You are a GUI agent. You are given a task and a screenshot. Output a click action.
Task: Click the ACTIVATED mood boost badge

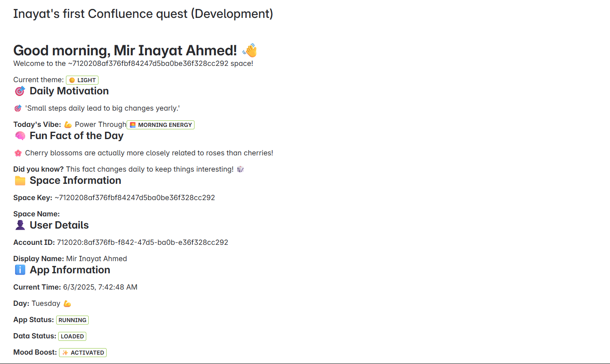click(x=83, y=353)
